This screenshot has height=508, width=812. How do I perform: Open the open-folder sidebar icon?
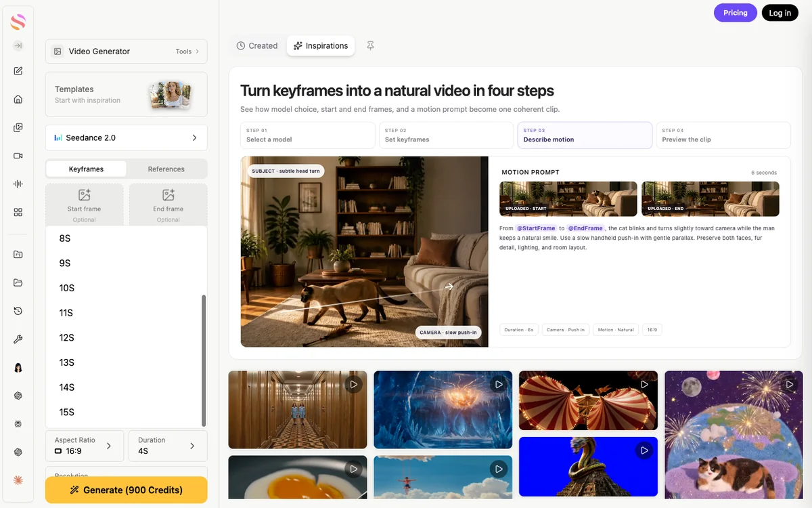tap(18, 282)
